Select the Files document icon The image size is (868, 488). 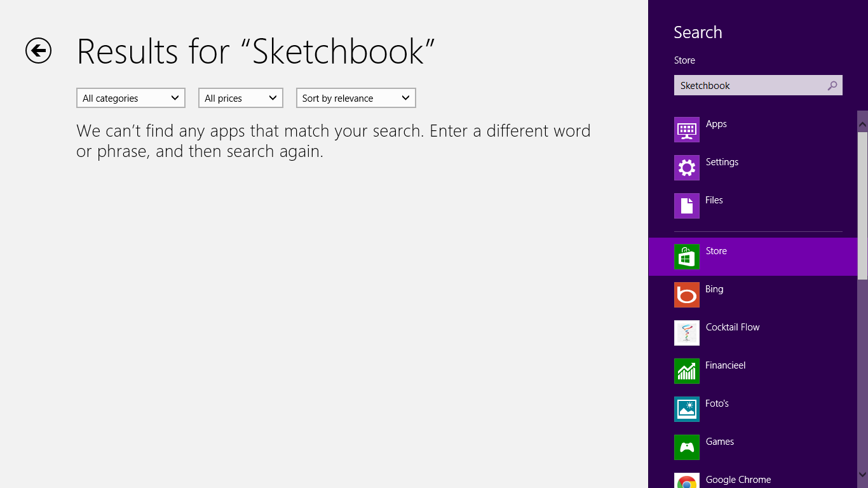(687, 206)
